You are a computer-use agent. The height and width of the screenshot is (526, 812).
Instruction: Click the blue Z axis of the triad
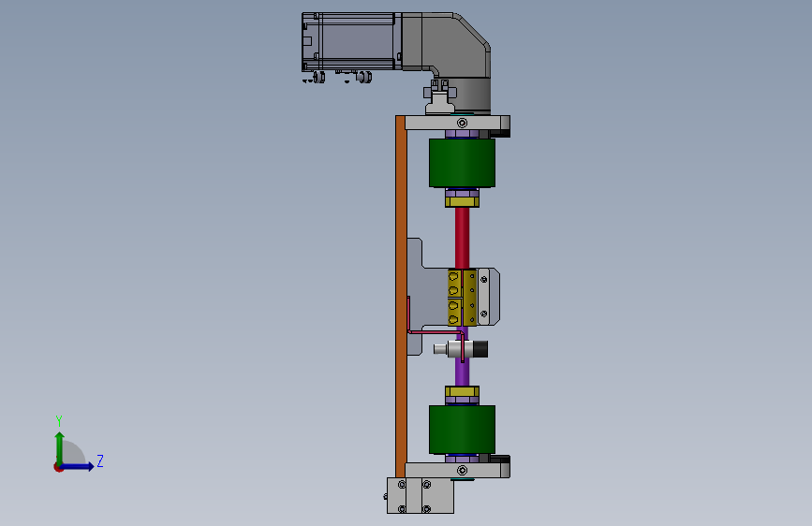point(78,466)
